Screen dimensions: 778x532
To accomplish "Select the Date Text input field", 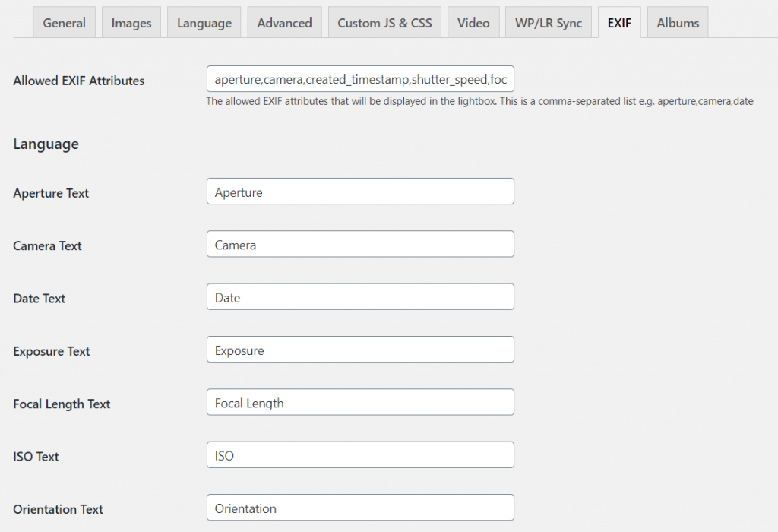I will [360, 297].
